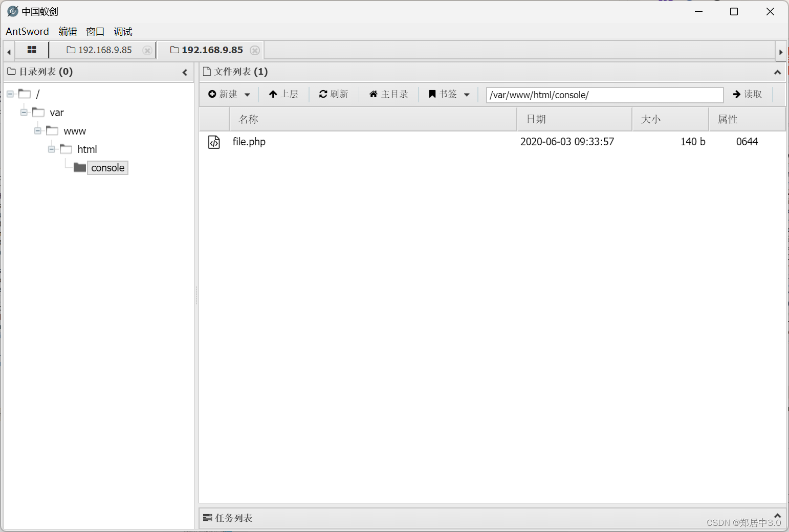Viewport: 789px width, 532px height.
Task: Click the size value 140 b
Action: point(693,142)
